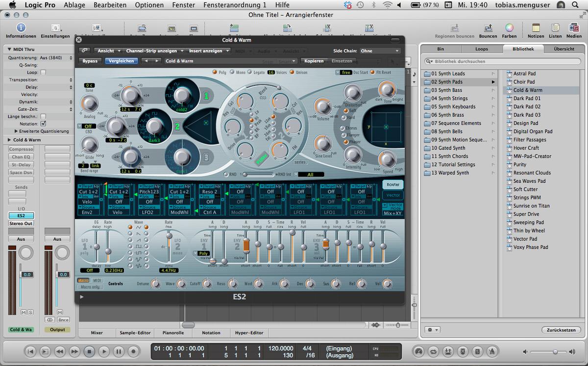
Task: Open the Medien media panel icon
Action: click(574, 28)
